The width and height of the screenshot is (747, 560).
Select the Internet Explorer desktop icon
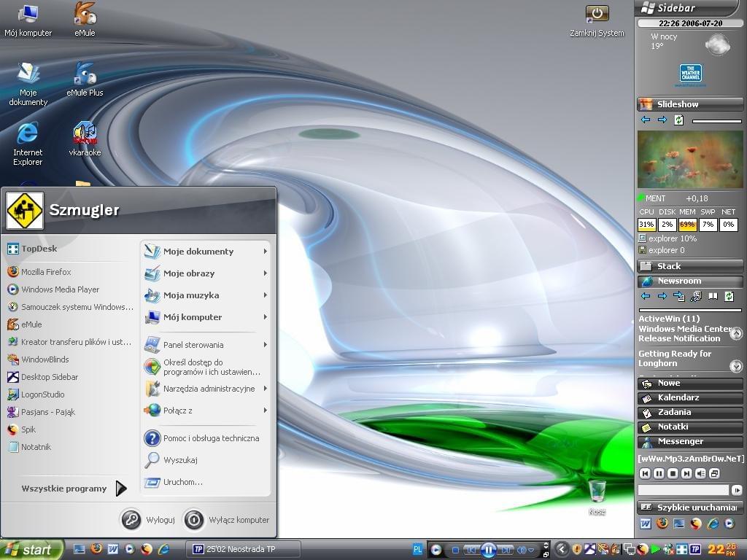(x=28, y=144)
